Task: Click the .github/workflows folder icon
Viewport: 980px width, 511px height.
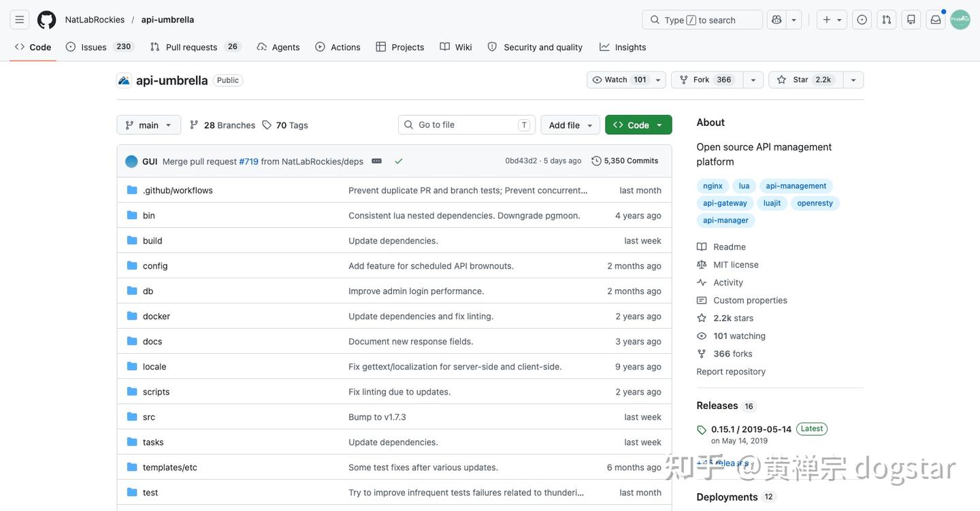Action: tap(132, 190)
